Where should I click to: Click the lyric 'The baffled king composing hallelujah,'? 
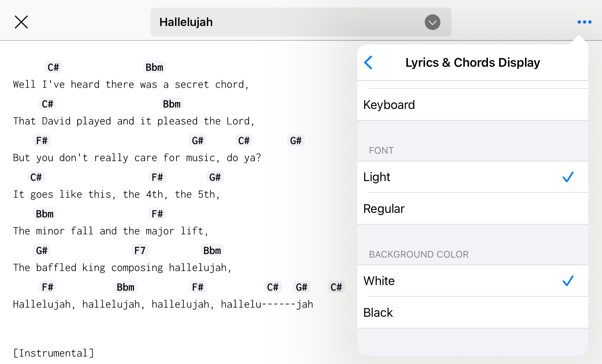point(122,268)
